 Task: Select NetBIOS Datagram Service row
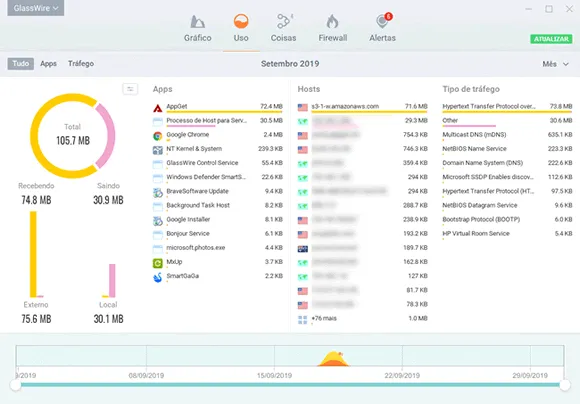[x=508, y=206]
